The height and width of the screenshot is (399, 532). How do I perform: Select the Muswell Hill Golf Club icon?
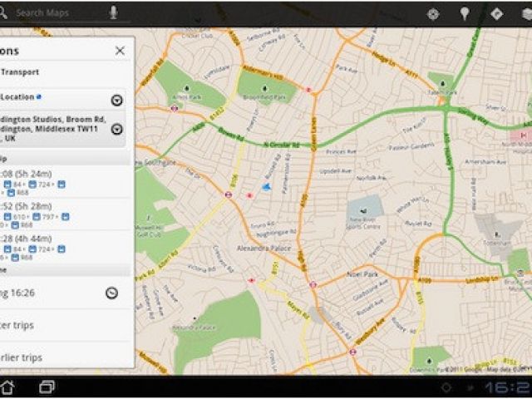click(x=148, y=217)
